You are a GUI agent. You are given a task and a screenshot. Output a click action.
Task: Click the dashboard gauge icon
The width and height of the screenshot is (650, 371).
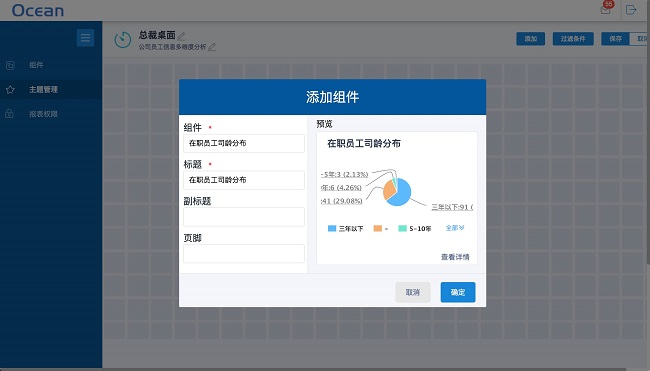123,40
